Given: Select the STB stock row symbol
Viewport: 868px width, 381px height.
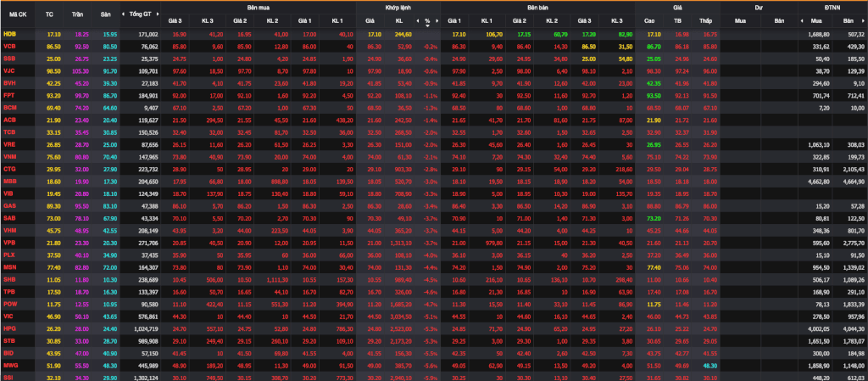Looking at the screenshot, I should (x=9, y=340).
